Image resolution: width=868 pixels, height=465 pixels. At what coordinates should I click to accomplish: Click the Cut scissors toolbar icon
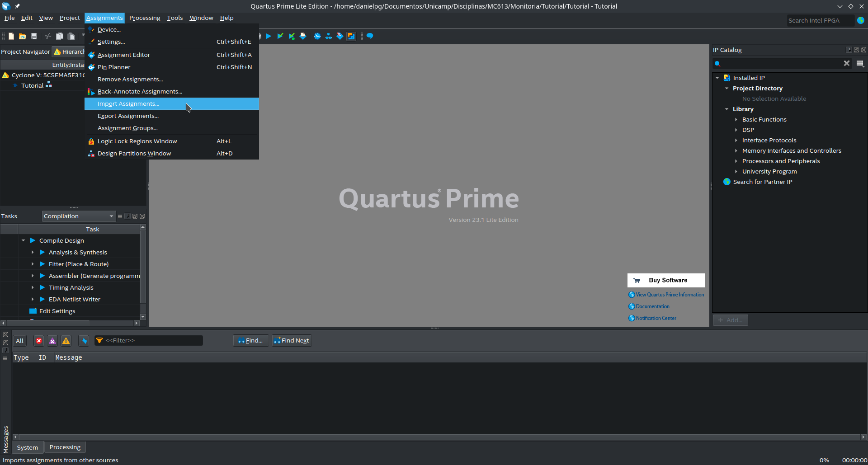pyautogui.click(x=48, y=36)
